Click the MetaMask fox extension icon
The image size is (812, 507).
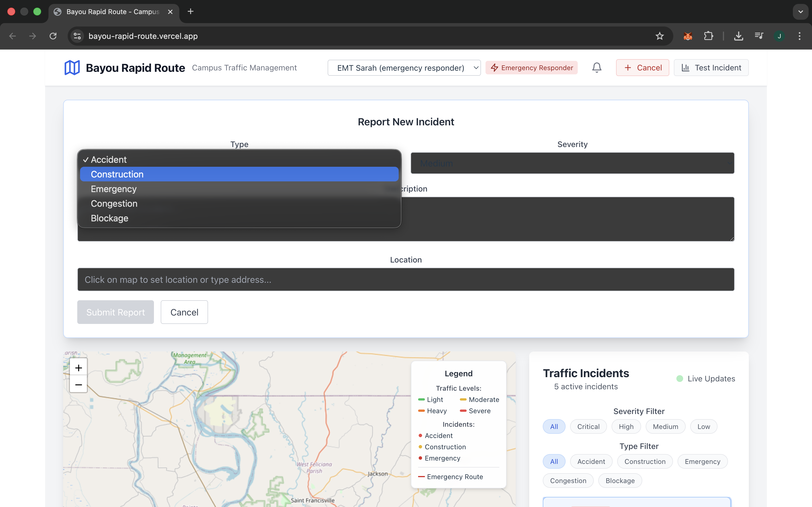[x=687, y=36]
